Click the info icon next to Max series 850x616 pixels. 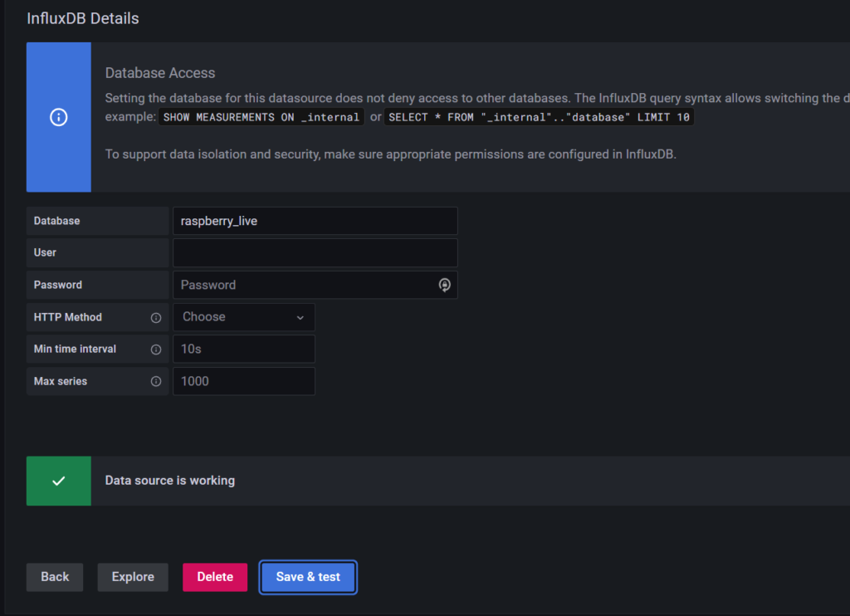point(155,382)
